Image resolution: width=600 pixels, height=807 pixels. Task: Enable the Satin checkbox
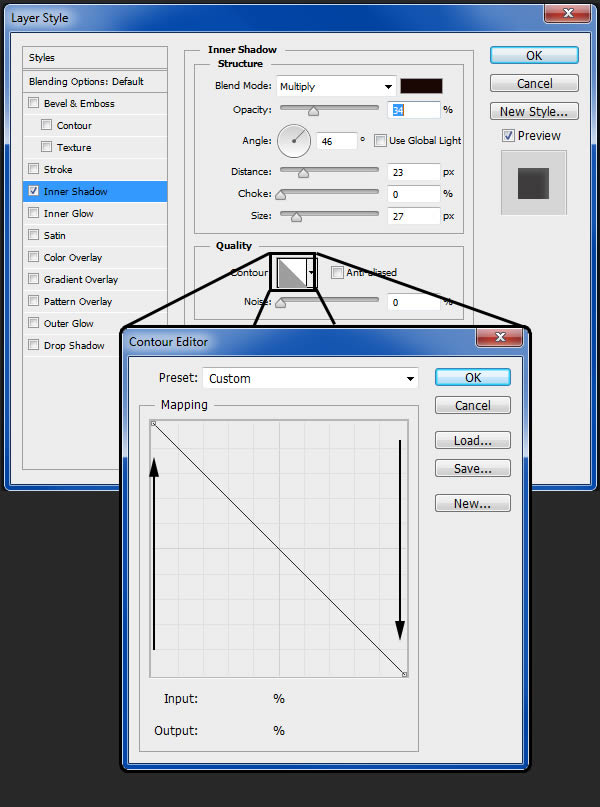pos(33,235)
